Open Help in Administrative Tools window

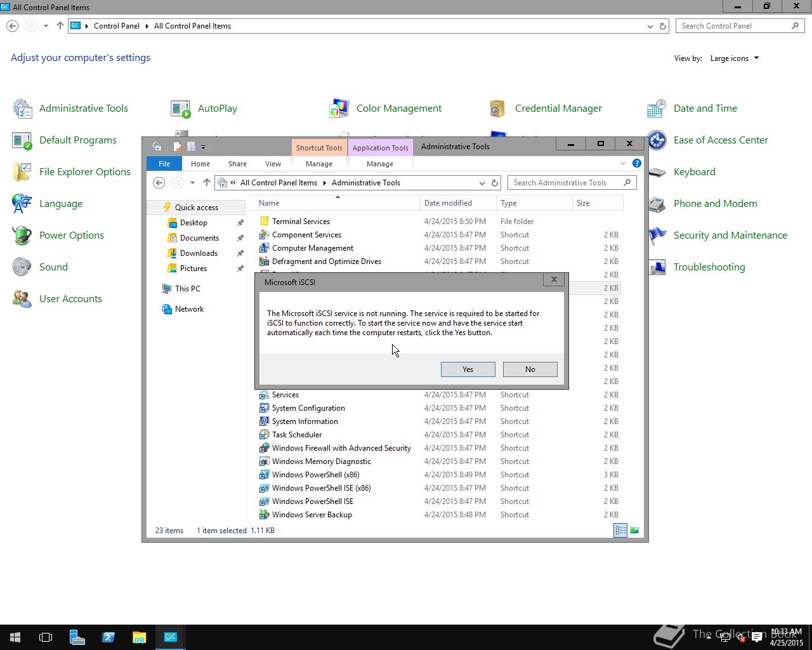click(x=636, y=164)
